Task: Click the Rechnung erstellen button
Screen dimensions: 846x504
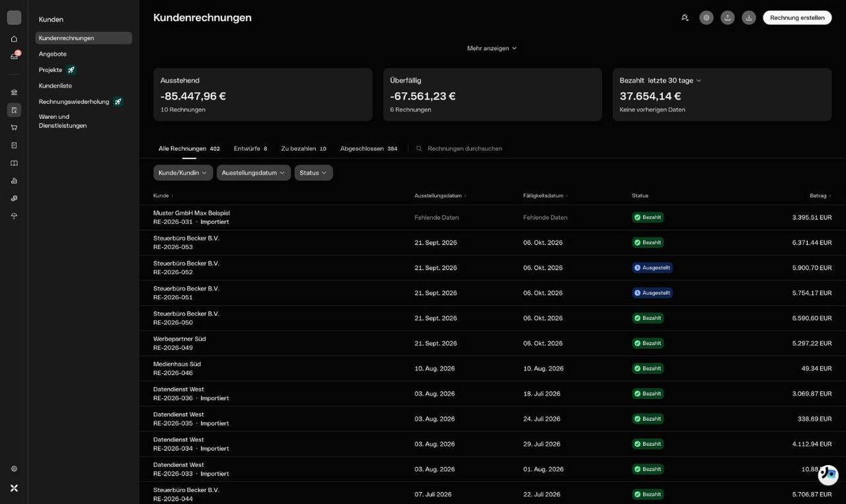Action: (797, 18)
